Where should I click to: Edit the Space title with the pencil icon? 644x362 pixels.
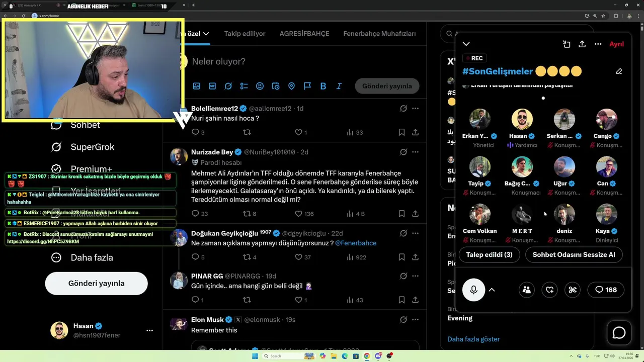(619, 71)
